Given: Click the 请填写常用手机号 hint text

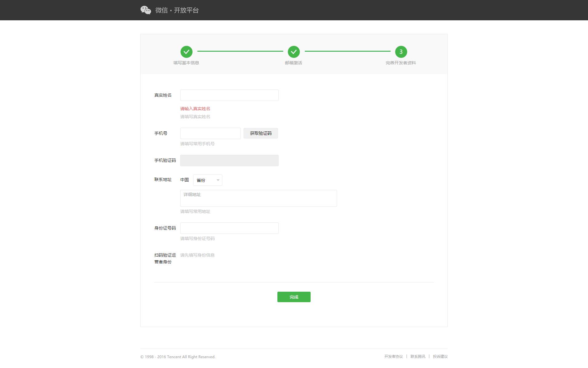Looking at the screenshot, I should click(x=197, y=144).
